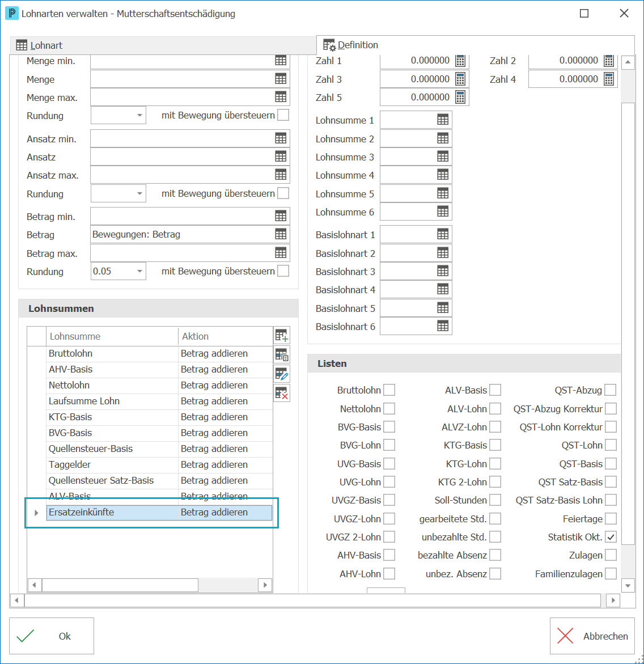This screenshot has height=664, width=644.
Task: Click the edit Lohnsumme row pencil icon
Action: (x=282, y=374)
